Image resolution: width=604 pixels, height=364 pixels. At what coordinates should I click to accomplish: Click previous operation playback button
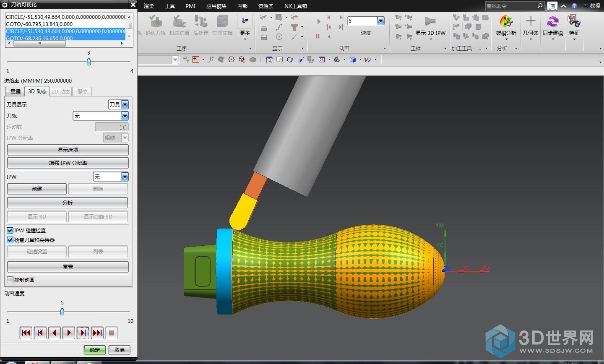(40, 333)
